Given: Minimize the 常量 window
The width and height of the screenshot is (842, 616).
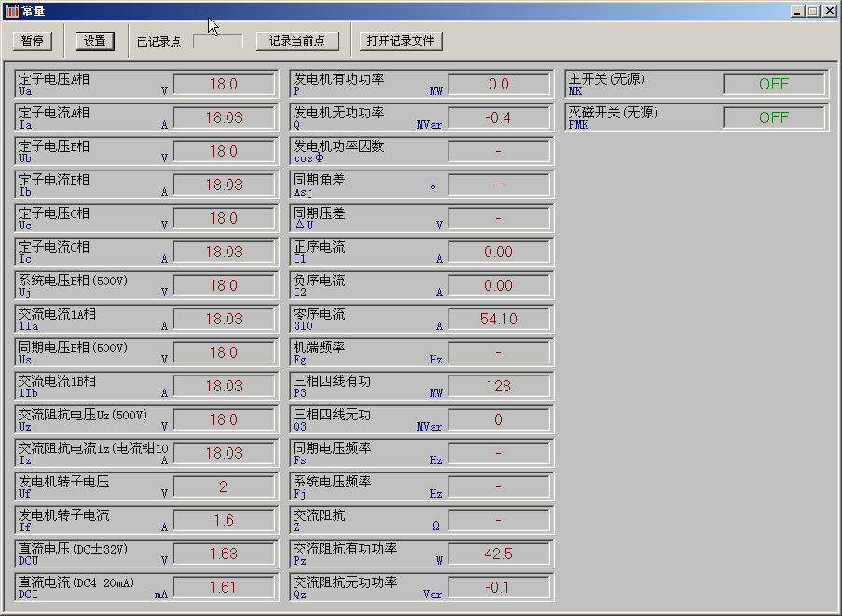Looking at the screenshot, I should [797, 11].
